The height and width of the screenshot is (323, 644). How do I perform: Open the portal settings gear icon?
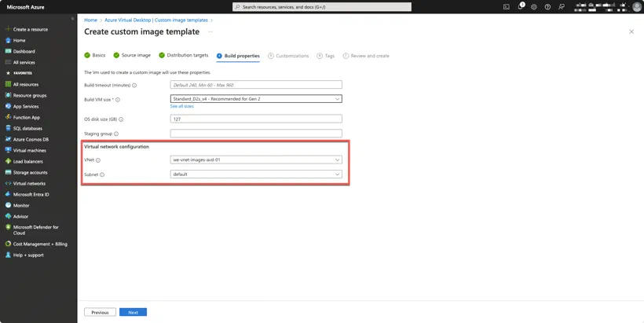533,7
